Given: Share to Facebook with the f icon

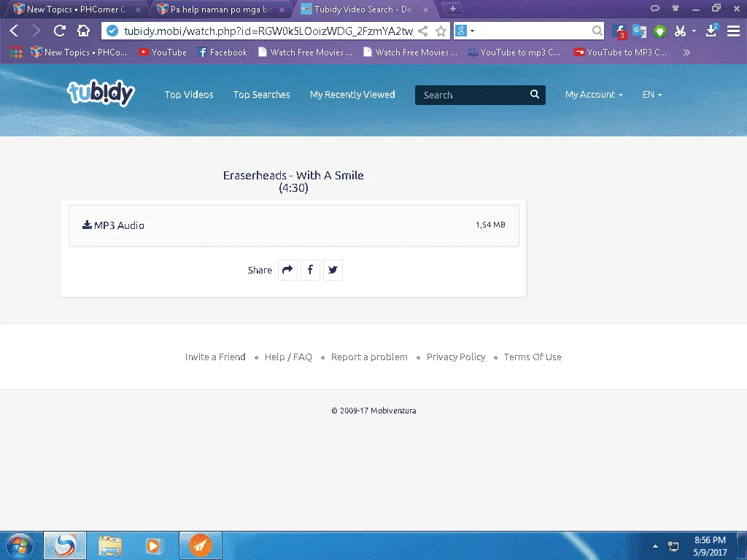Looking at the screenshot, I should [x=310, y=270].
